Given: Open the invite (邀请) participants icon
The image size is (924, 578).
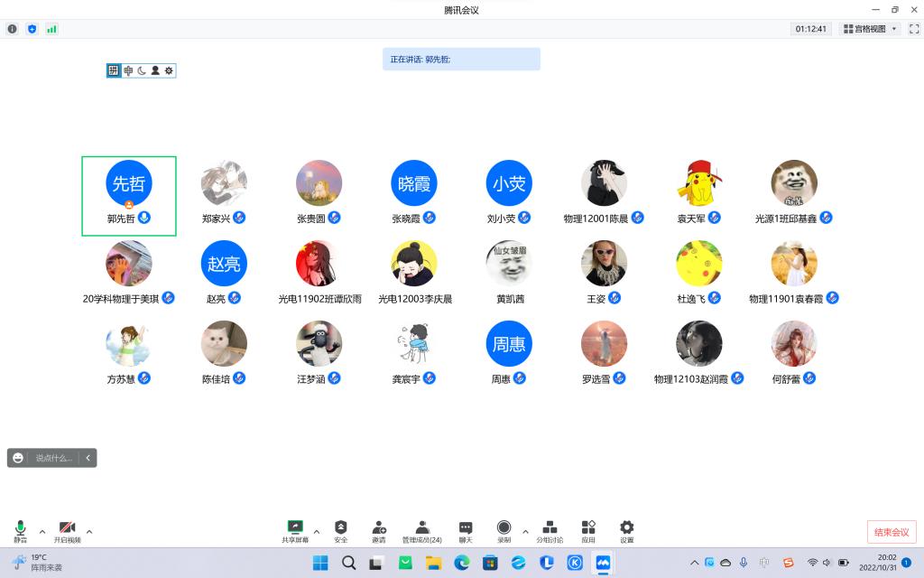Looking at the screenshot, I should [x=379, y=530].
